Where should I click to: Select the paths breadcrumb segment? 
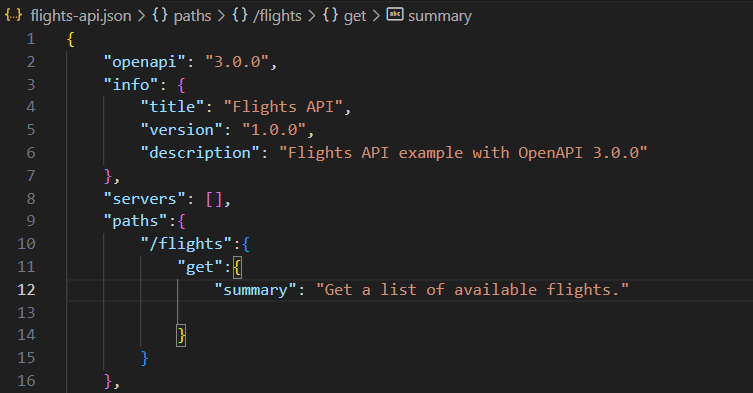coord(192,16)
